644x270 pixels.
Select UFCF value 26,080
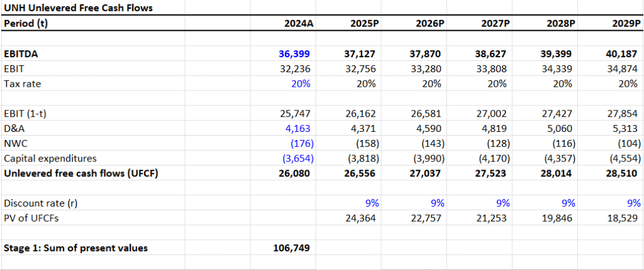tap(296, 173)
